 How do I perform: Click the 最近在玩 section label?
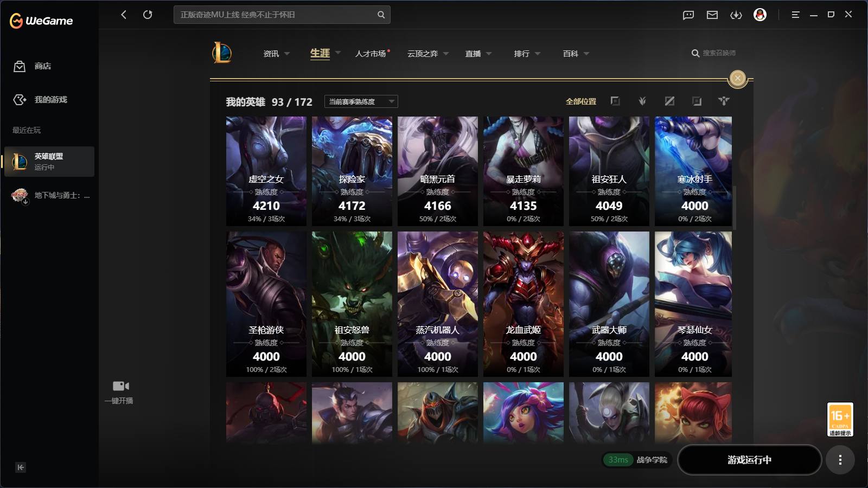pos(27,130)
